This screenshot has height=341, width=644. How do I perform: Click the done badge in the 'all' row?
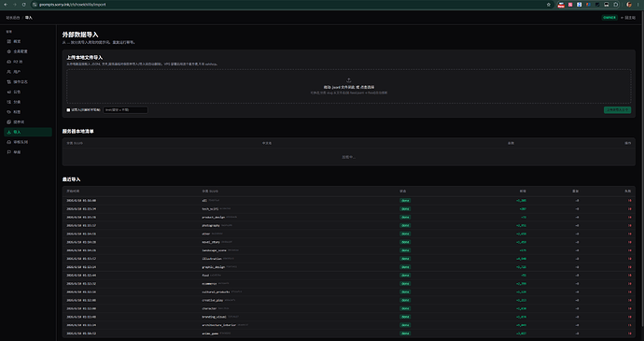[405, 201]
